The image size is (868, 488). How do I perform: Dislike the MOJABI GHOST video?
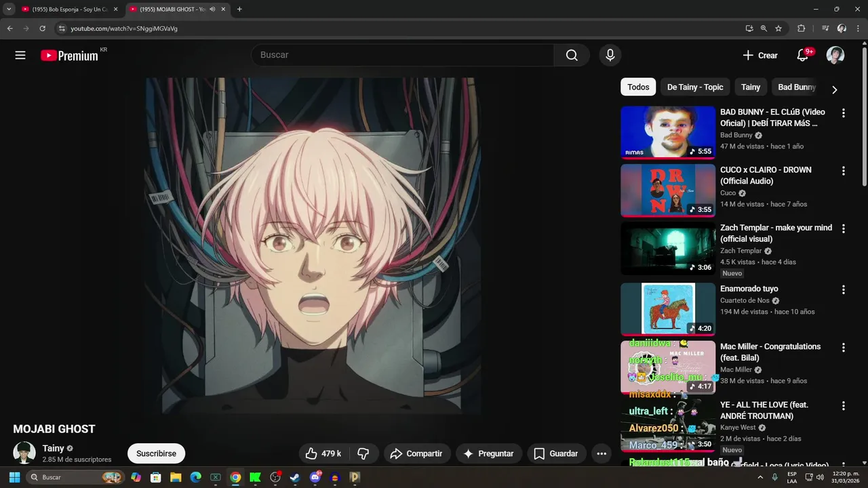pos(364,453)
